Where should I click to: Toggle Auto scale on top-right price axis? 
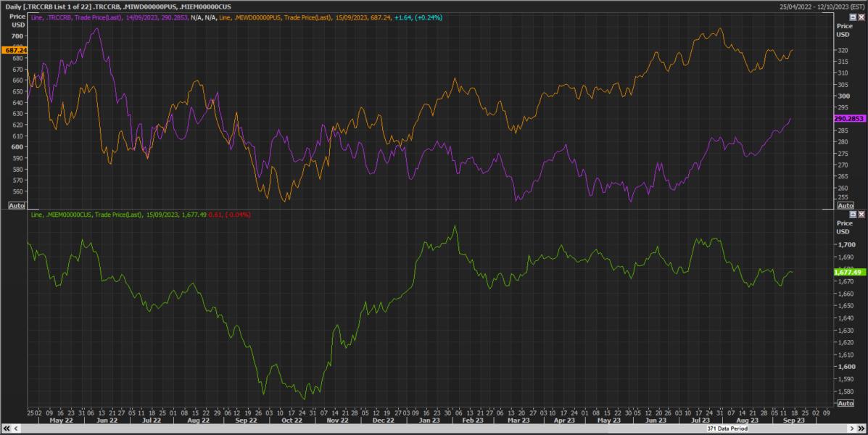[846, 205]
